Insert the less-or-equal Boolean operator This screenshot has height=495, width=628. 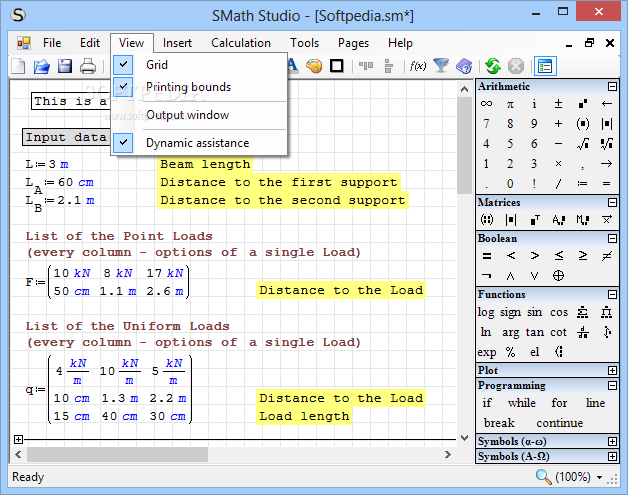(559, 256)
